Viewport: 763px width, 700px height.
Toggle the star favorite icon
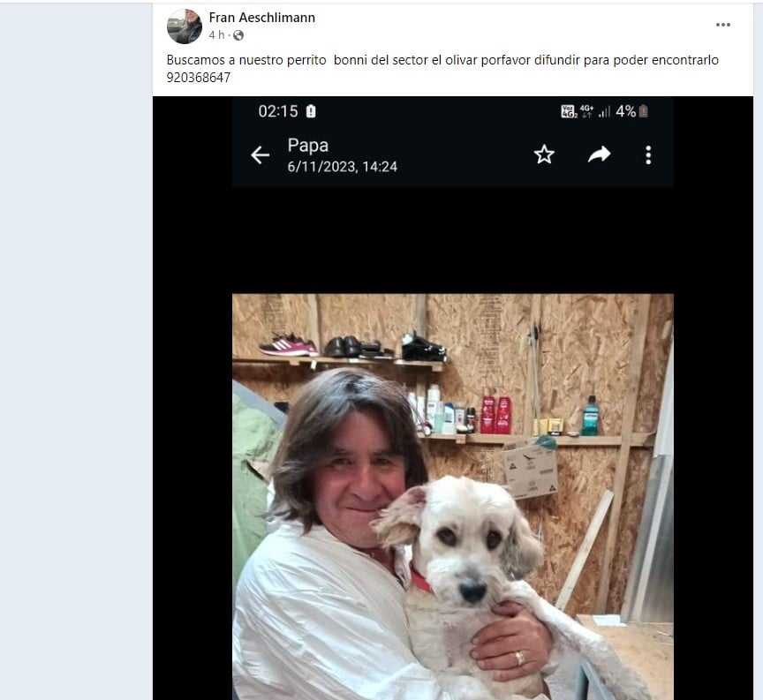pyautogui.click(x=544, y=154)
